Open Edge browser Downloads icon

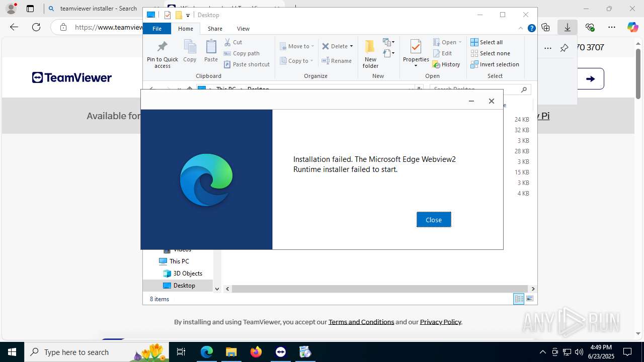[568, 27]
